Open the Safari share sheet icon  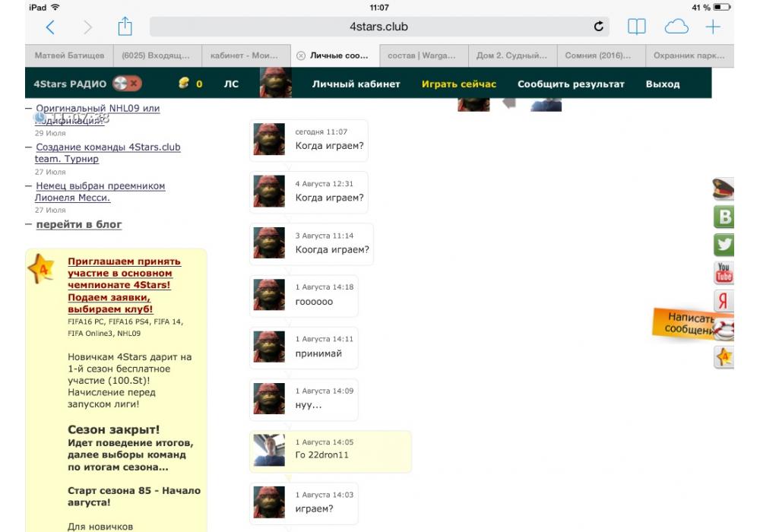(x=125, y=26)
